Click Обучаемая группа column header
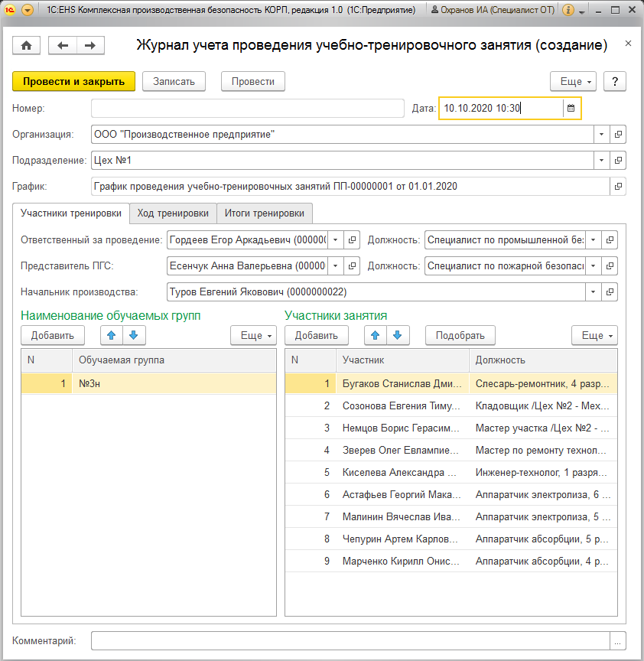This screenshot has height=661, width=644. tap(174, 360)
